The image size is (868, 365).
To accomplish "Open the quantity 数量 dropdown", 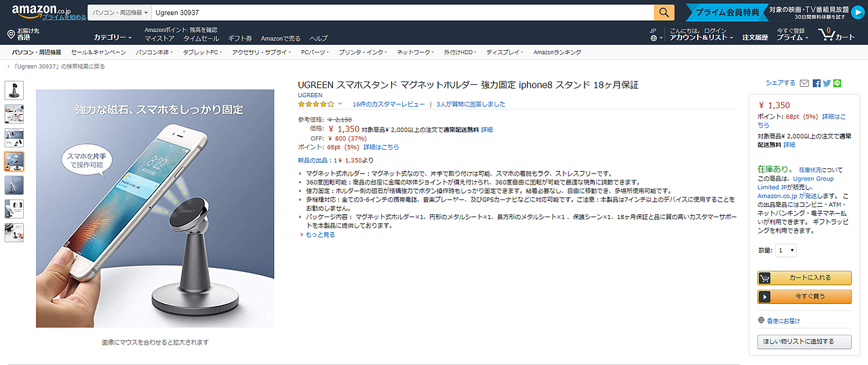I will click(x=787, y=250).
